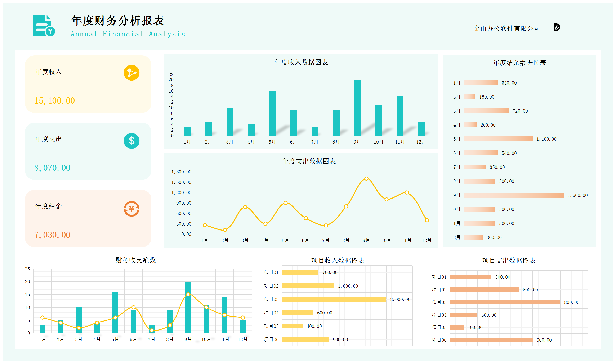Click the teal dollar icon in 年度支出 card
616x364 pixels.
pyautogui.click(x=131, y=141)
